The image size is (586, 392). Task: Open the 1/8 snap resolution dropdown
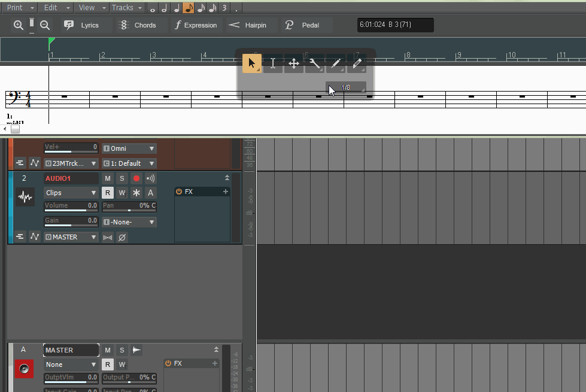pos(346,87)
